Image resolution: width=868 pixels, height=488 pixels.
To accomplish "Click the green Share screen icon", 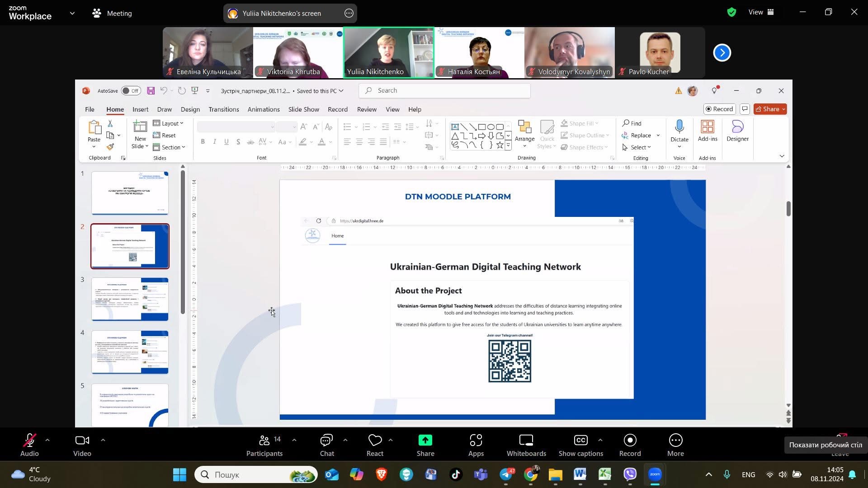I will pos(425,440).
